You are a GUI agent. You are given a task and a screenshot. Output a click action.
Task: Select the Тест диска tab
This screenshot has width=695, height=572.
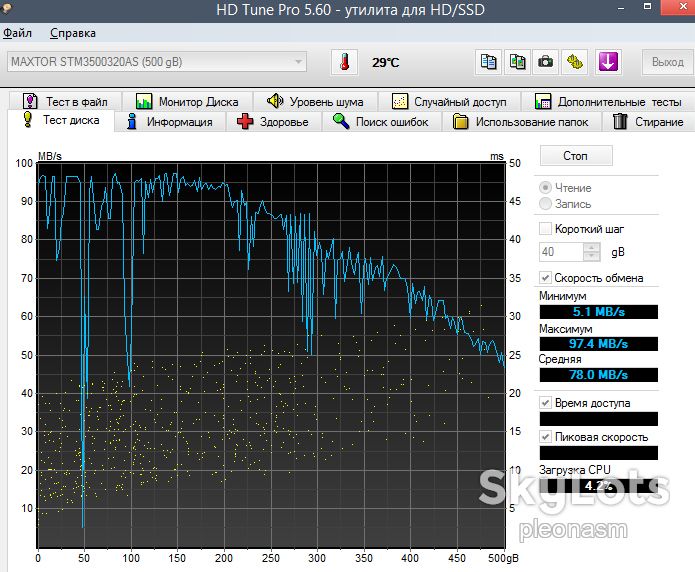(x=61, y=120)
